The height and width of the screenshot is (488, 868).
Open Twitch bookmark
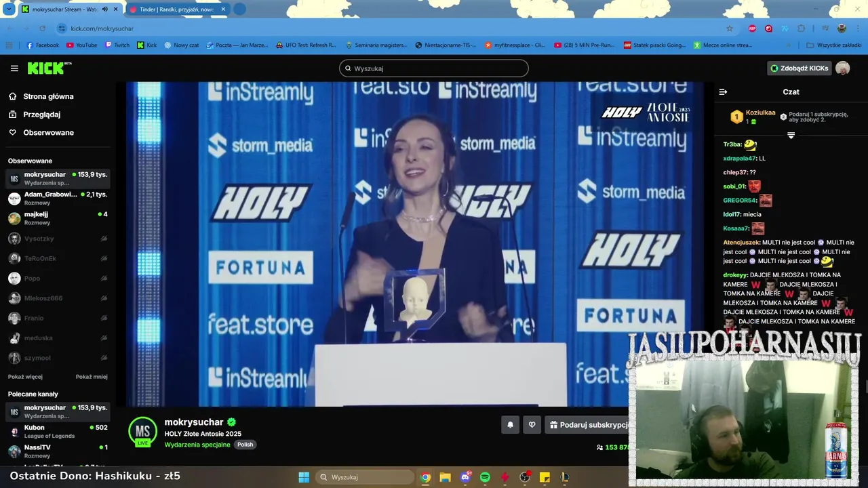[x=117, y=45]
